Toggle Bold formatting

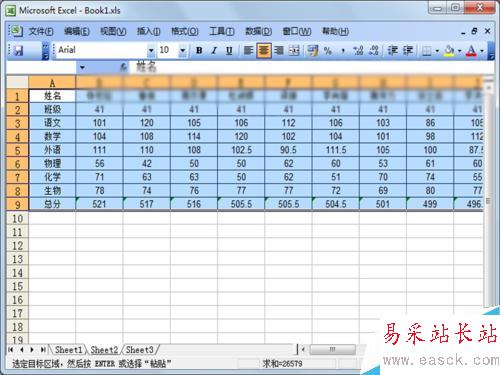199,51
